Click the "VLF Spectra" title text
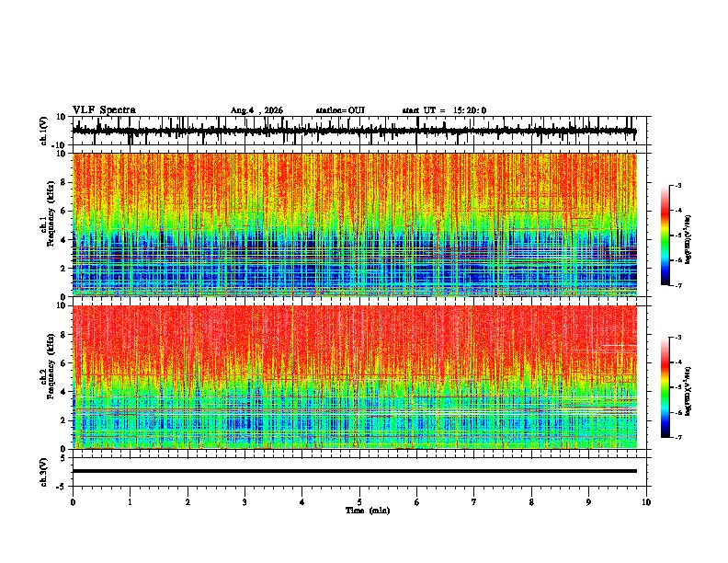The width and height of the screenshot is (728, 563). (104, 110)
